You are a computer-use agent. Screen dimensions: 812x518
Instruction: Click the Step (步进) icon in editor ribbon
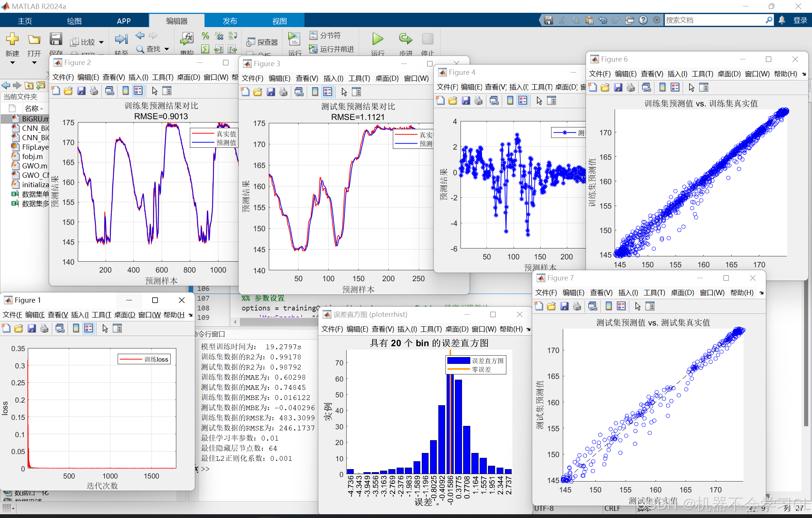pos(405,39)
